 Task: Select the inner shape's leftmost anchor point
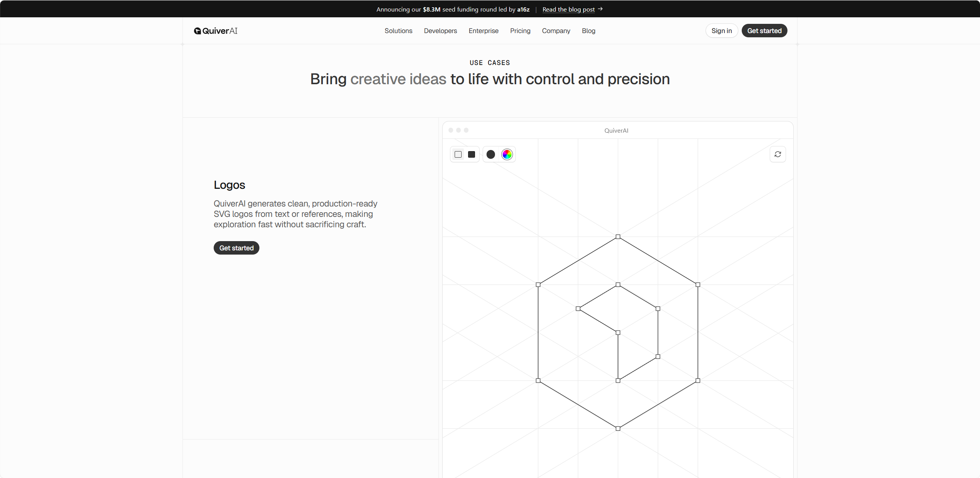click(x=578, y=308)
